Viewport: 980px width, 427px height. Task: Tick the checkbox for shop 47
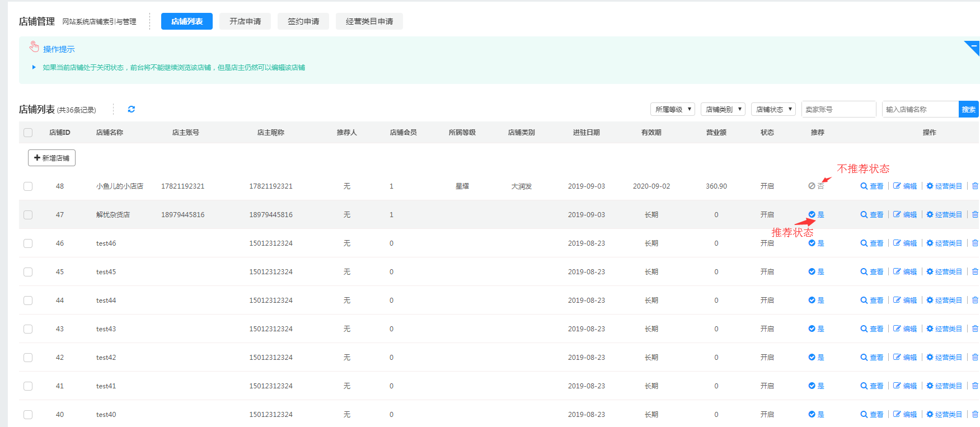click(x=28, y=215)
